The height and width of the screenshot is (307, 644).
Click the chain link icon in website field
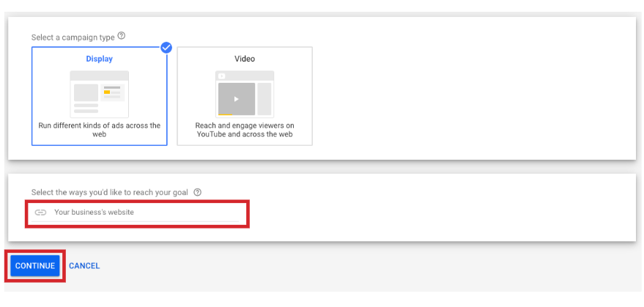[41, 212]
